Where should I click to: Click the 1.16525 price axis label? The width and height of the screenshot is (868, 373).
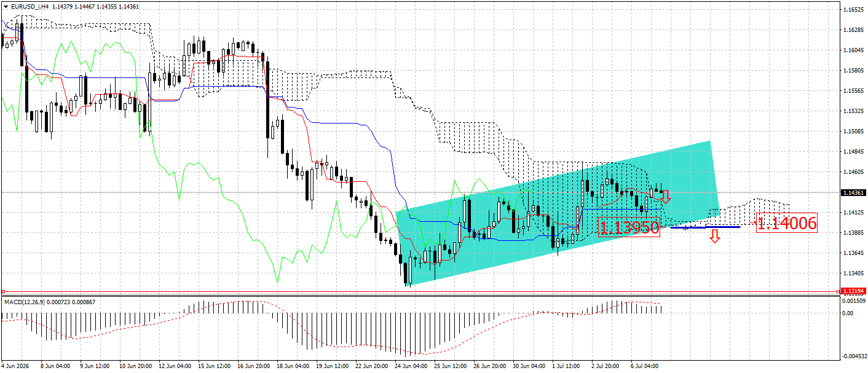tap(852, 10)
